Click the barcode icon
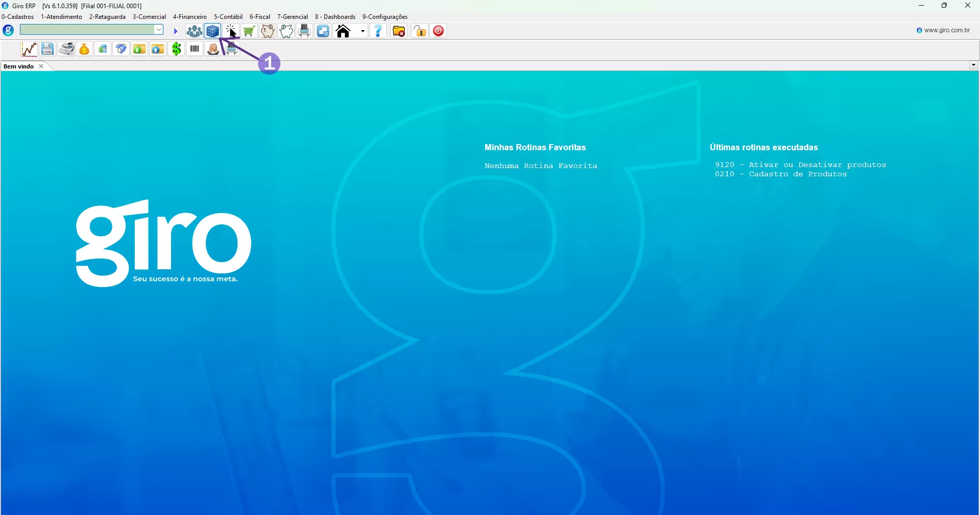 195,49
